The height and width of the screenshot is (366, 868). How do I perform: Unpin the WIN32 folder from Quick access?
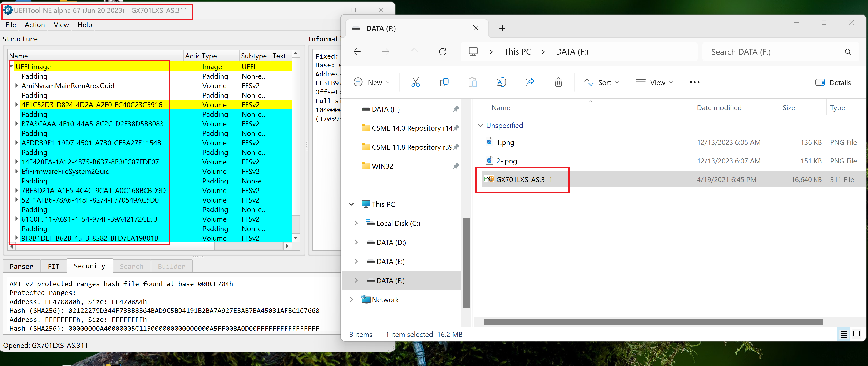point(456,166)
